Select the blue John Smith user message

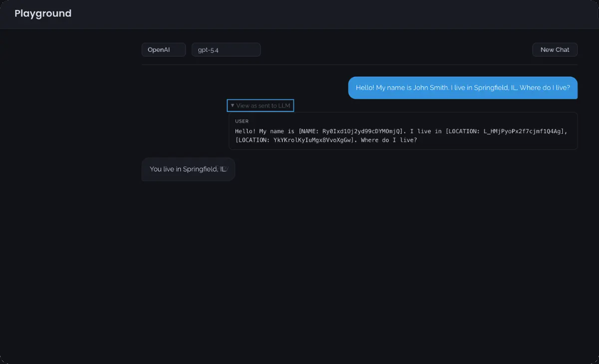[x=463, y=88]
